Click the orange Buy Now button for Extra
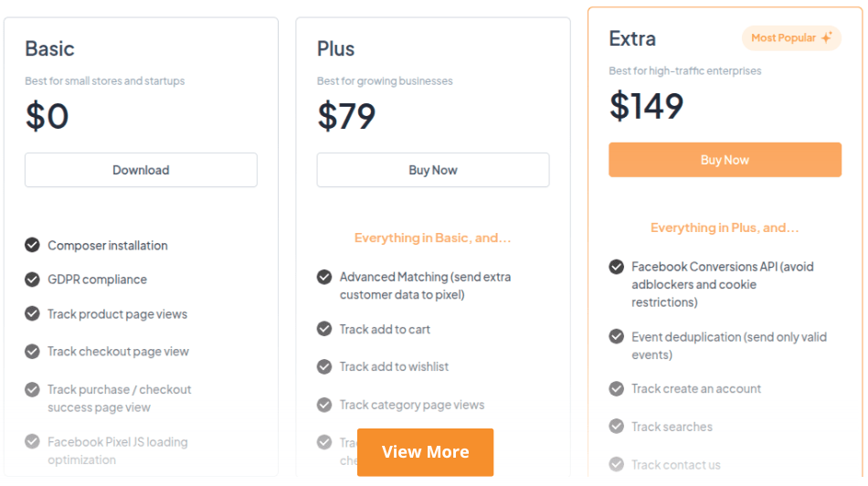Image resolution: width=868 pixels, height=486 pixels. click(x=725, y=160)
